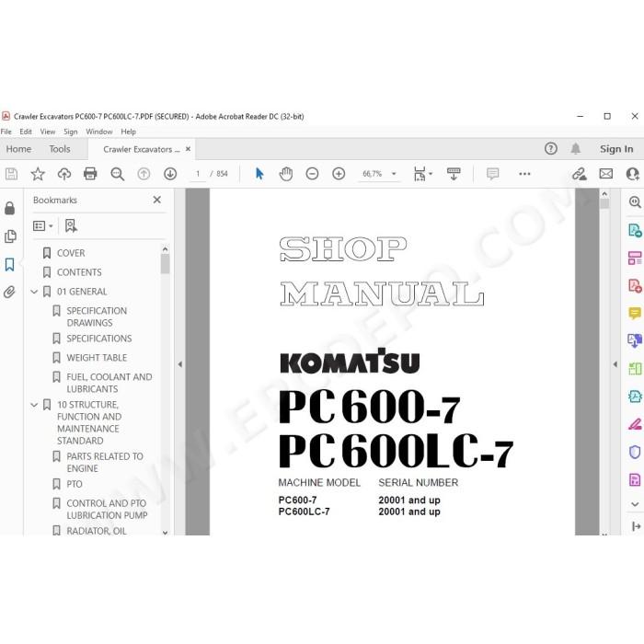Open the SPECIFICATION DRAWINGS bookmark
Screen dimensions: 644x644
pos(97,316)
